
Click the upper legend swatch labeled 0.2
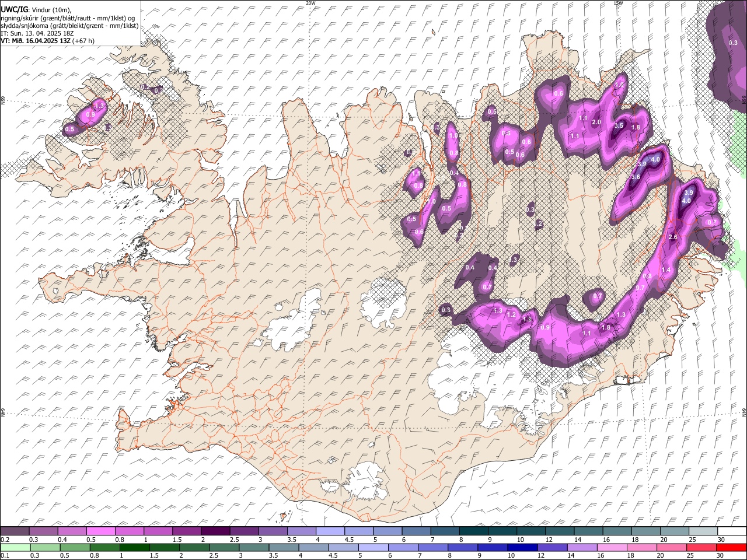pyautogui.click(x=15, y=531)
